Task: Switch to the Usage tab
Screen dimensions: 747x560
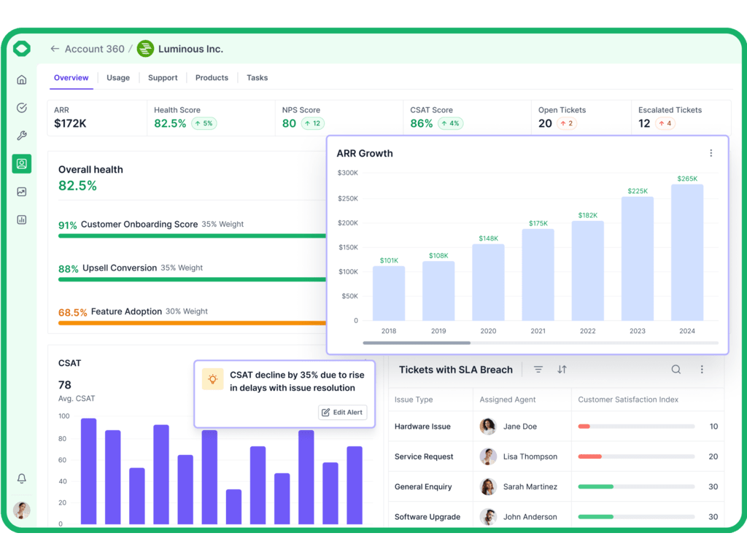Action: [118, 78]
